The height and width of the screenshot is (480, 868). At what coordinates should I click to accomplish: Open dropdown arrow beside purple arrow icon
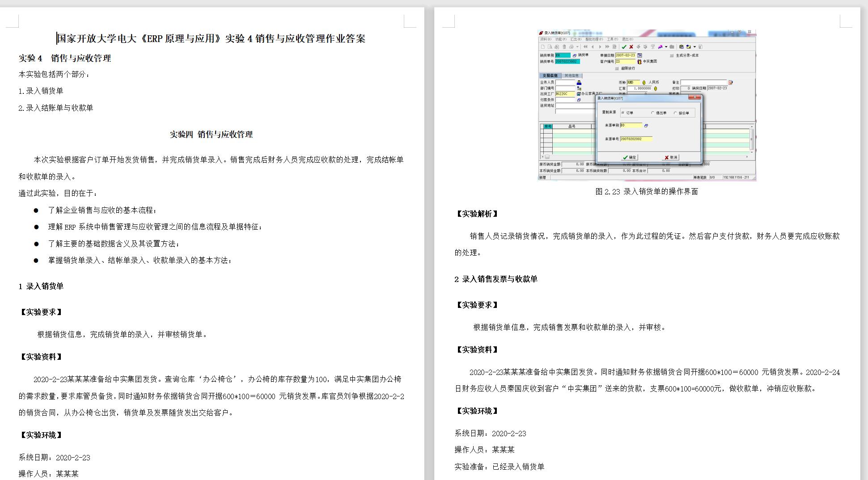(x=666, y=46)
